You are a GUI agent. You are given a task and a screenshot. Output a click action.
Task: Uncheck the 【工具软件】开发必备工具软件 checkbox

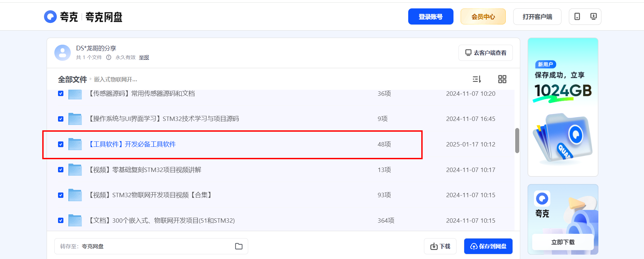pyautogui.click(x=61, y=144)
